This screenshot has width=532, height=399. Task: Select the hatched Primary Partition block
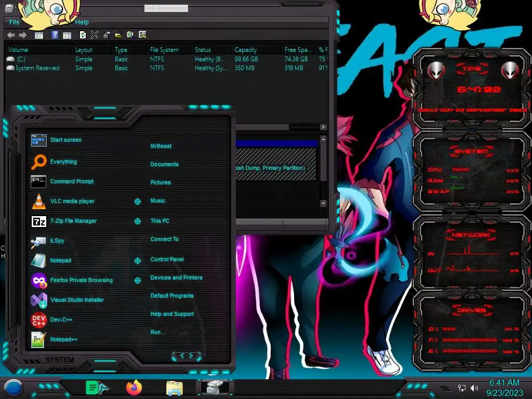[276, 164]
